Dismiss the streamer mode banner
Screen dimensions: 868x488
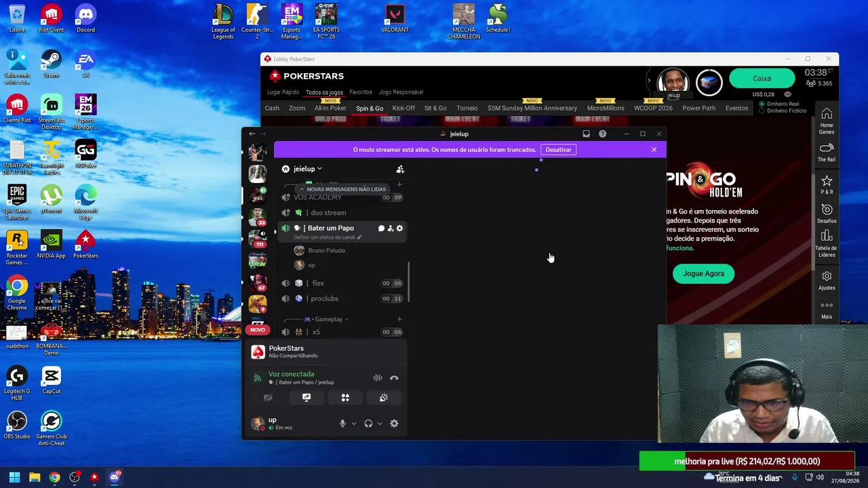654,150
